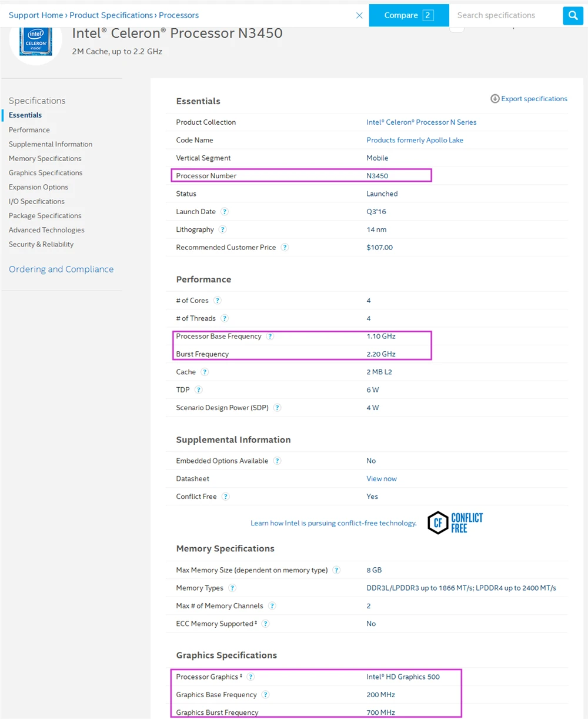Open help icon for ECC Memory Supported
The width and height of the screenshot is (588, 719).
(265, 624)
